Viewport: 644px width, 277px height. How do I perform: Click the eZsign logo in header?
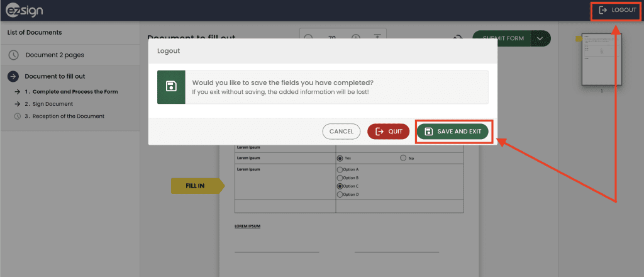pos(24,11)
